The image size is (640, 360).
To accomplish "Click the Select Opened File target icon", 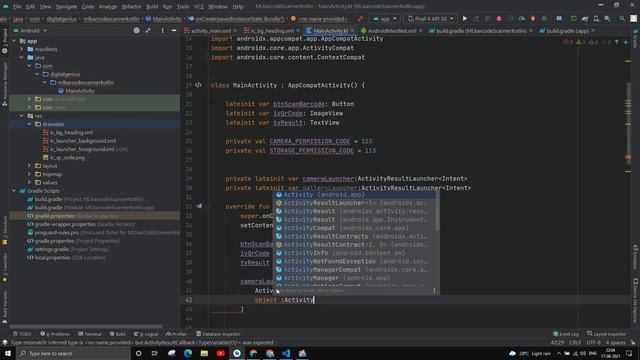I will click(x=136, y=30).
